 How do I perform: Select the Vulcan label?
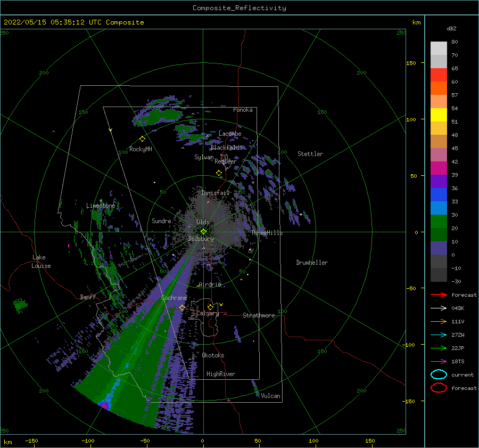pos(270,396)
